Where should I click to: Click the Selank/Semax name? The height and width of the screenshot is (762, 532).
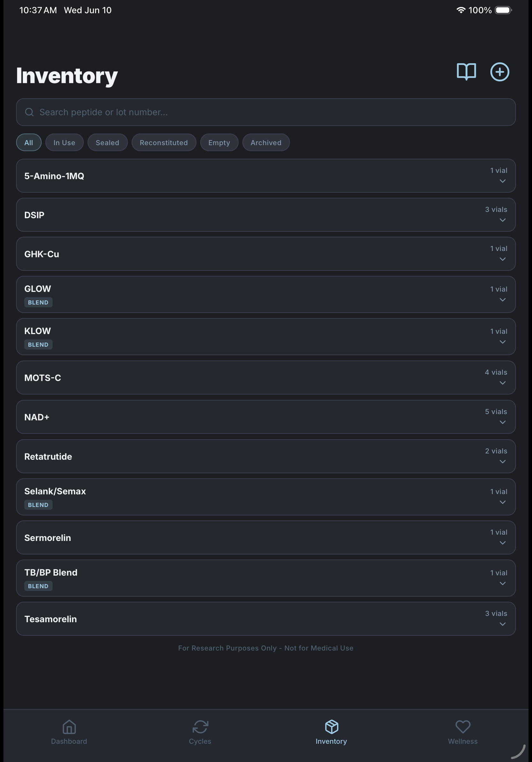pyautogui.click(x=55, y=491)
